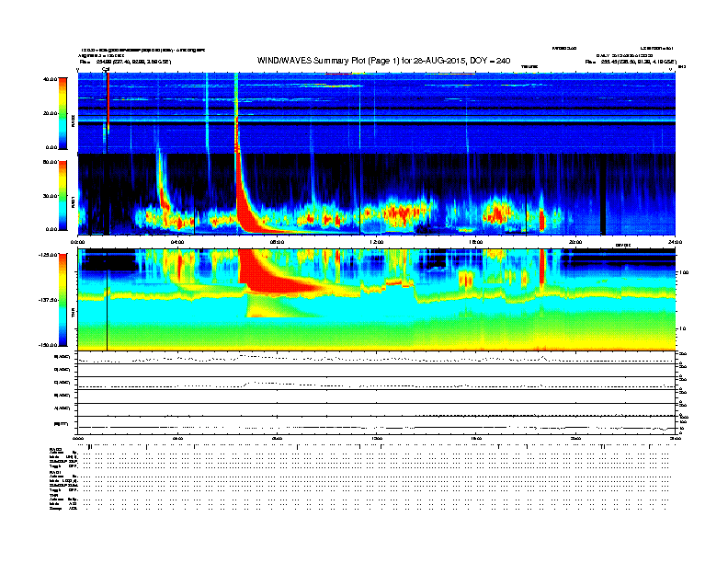The height and width of the screenshot is (563, 728).
Task: Click the 10 frequency label right of TNR panel
Action: [x=683, y=328]
